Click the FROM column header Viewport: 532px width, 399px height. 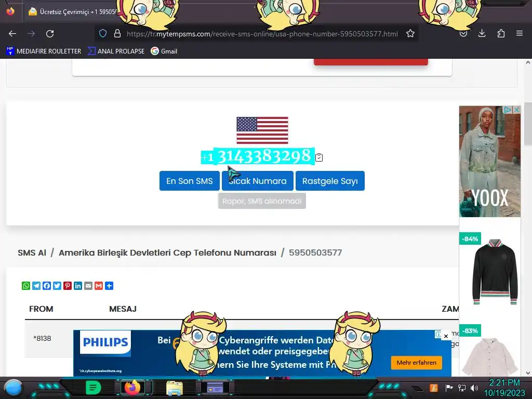pyautogui.click(x=41, y=309)
